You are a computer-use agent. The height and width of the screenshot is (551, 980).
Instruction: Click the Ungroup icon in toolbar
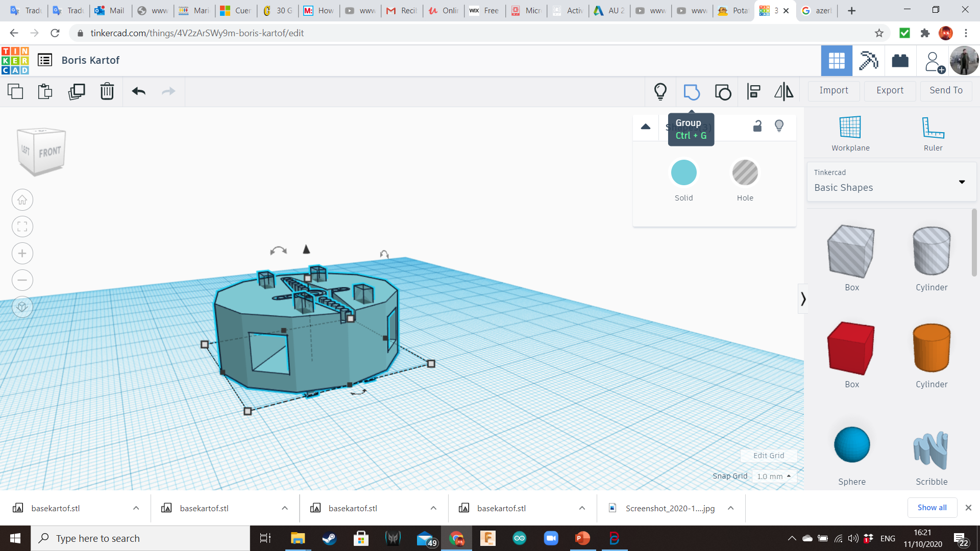pyautogui.click(x=723, y=92)
